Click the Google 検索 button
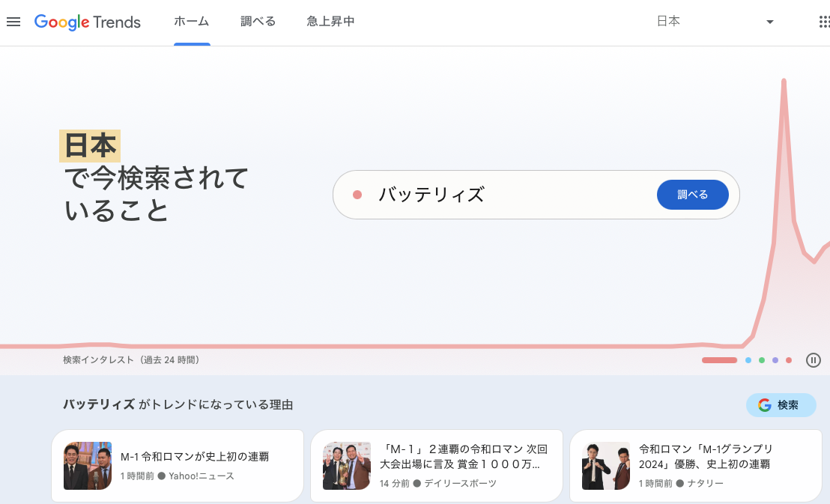This screenshot has height=504, width=830. [x=781, y=405]
